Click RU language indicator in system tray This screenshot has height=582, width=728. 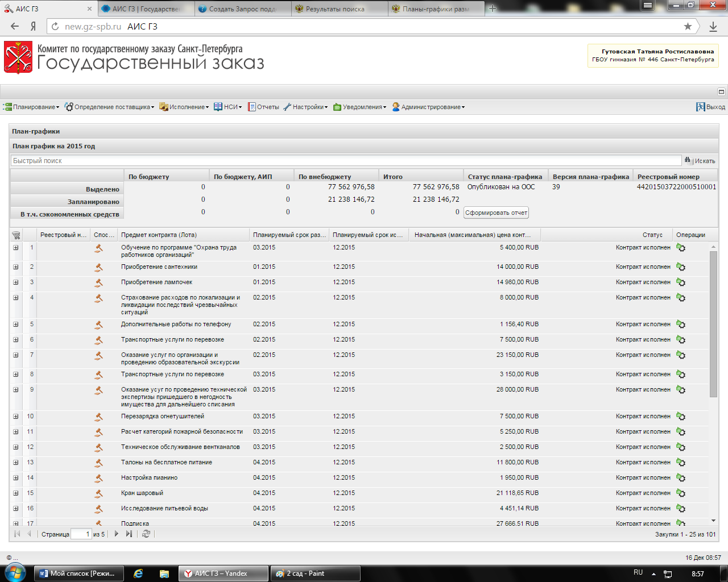point(638,572)
